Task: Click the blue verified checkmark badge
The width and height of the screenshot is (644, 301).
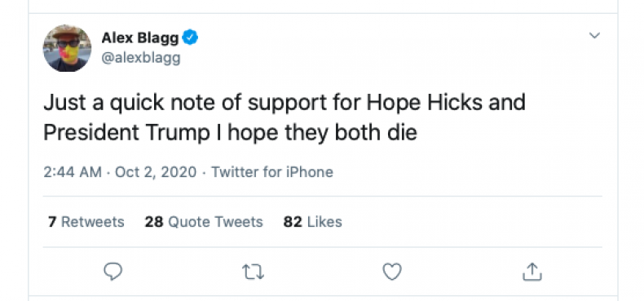Action: (x=190, y=38)
